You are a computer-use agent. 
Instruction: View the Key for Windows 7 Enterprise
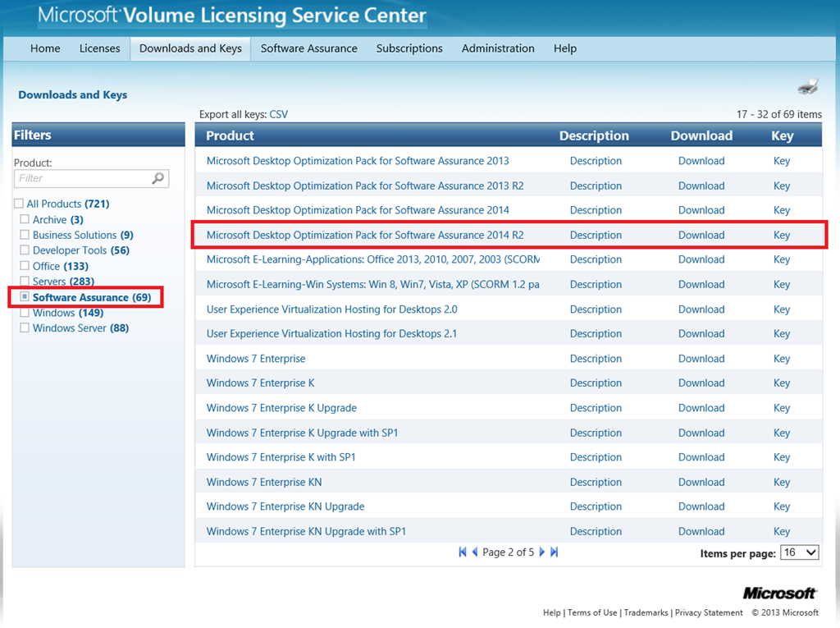point(781,359)
